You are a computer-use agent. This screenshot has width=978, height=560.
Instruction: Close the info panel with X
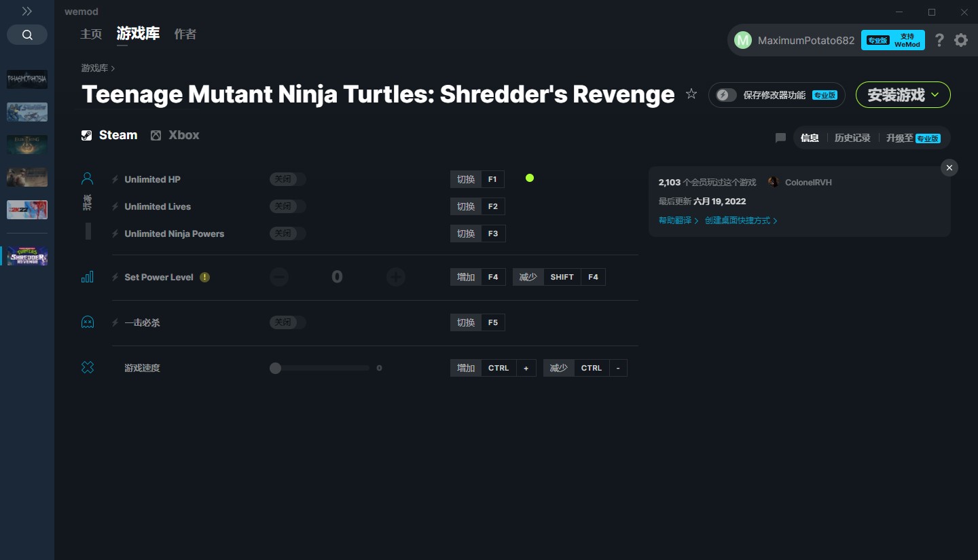tap(949, 168)
